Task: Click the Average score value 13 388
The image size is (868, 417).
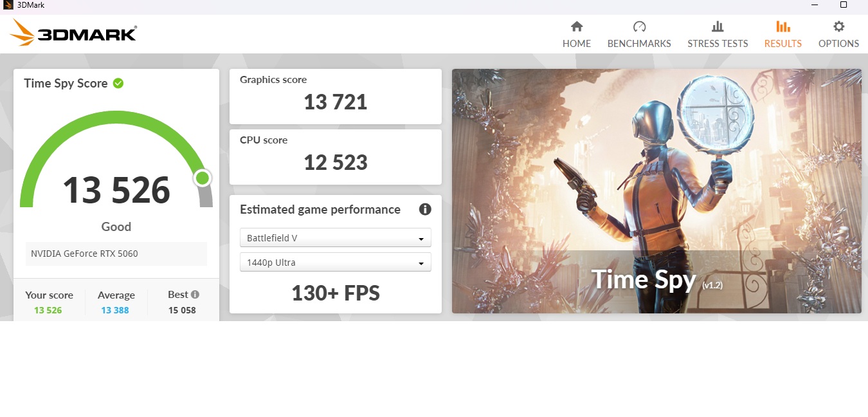Action: pyautogui.click(x=116, y=310)
